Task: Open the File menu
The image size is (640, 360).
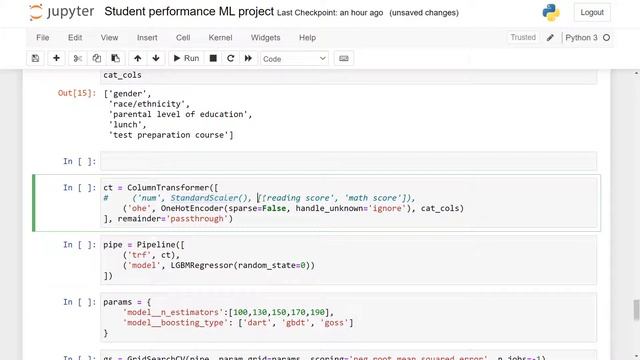Action: coord(42,38)
